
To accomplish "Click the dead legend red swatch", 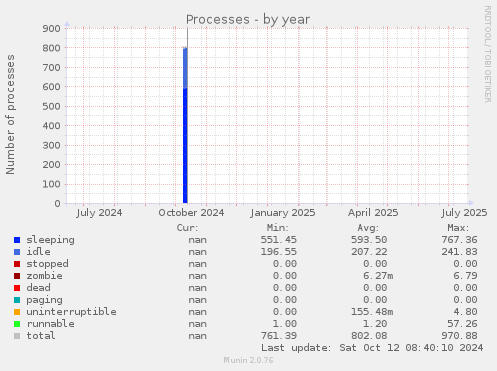I will (17, 288).
